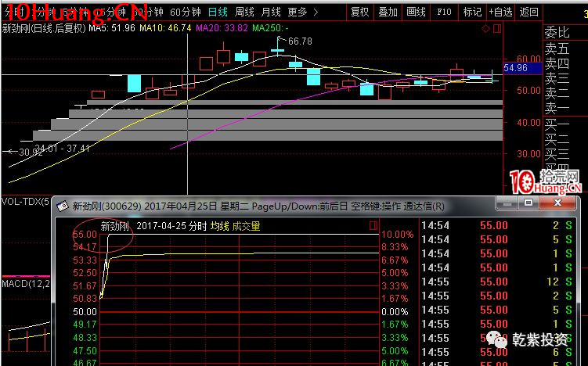This screenshot has height=366, width=588.
Task: Select the 买一 bid level row
Action: pos(557,124)
